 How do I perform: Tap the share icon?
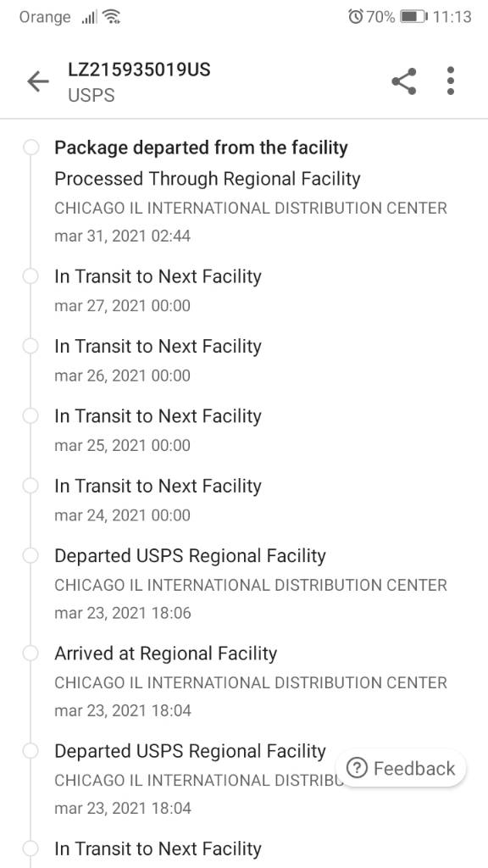[404, 81]
